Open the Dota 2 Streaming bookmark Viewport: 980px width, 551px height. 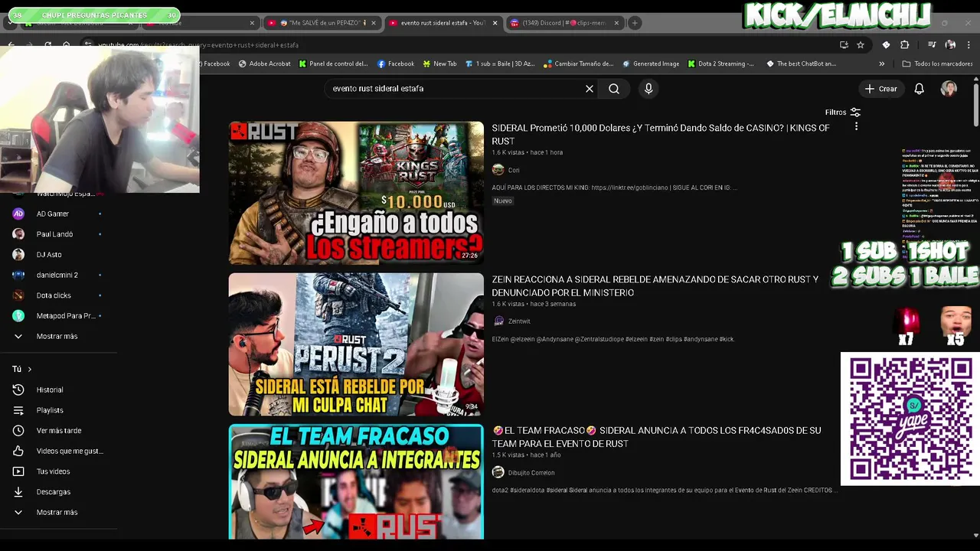point(721,64)
